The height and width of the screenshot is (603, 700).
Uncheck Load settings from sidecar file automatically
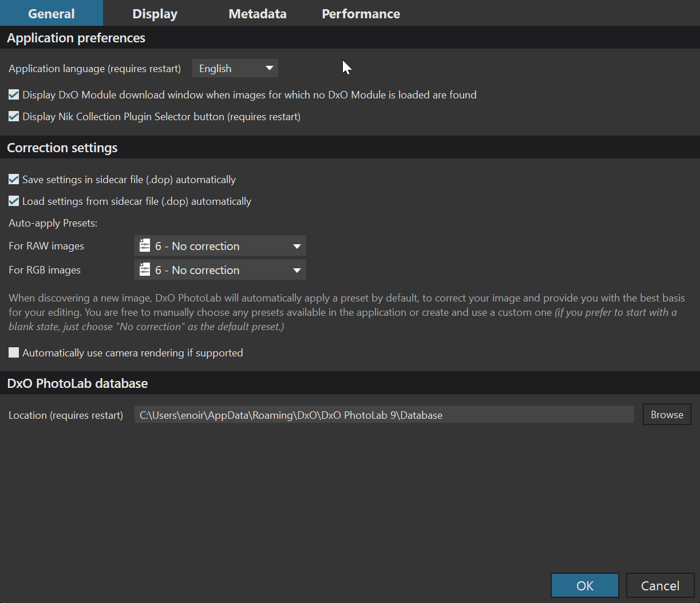tap(14, 201)
